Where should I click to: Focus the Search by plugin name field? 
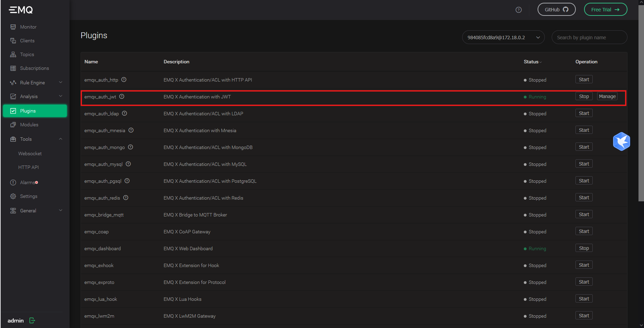point(589,38)
